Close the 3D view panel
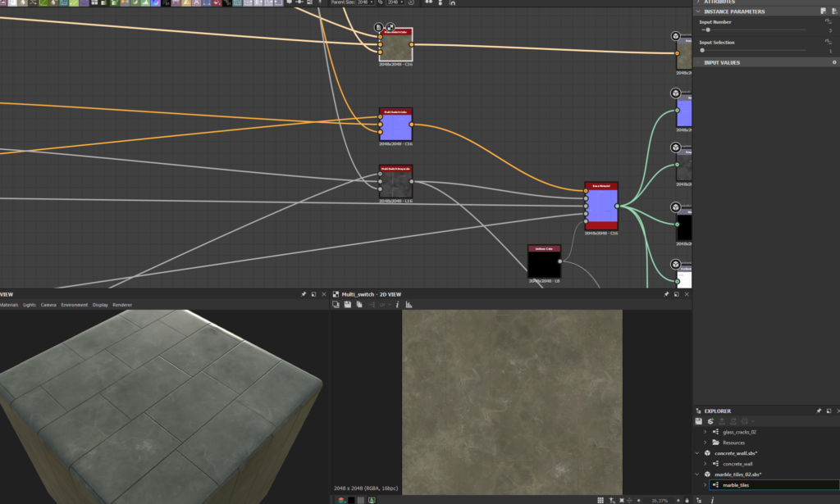This screenshot has width=840, height=504. point(323,294)
